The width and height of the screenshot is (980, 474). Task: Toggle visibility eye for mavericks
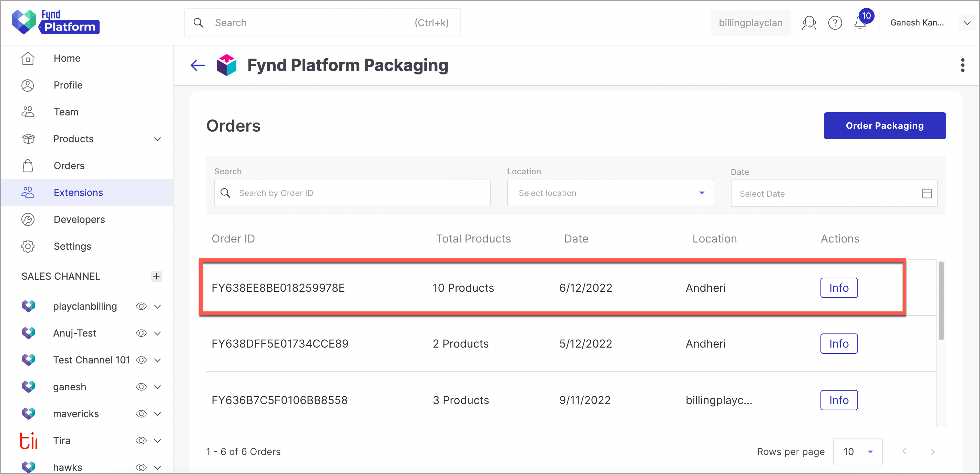[141, 414]
